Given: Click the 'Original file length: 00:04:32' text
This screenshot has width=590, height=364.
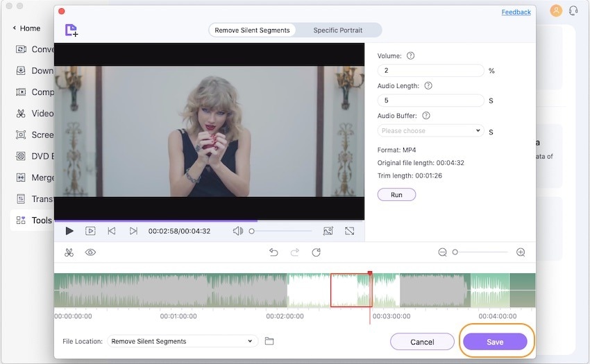Looking at the screenshot, I should coord(421,163).
